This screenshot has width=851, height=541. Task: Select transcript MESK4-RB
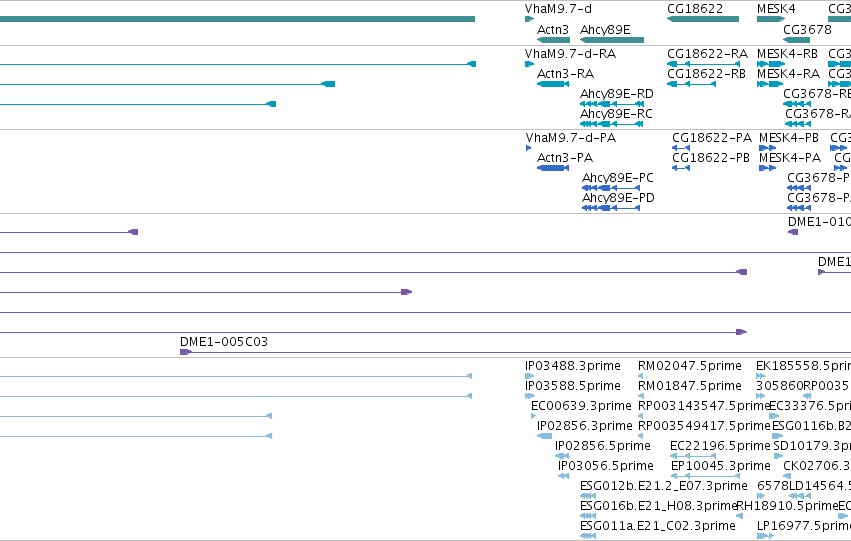point(771,64)
